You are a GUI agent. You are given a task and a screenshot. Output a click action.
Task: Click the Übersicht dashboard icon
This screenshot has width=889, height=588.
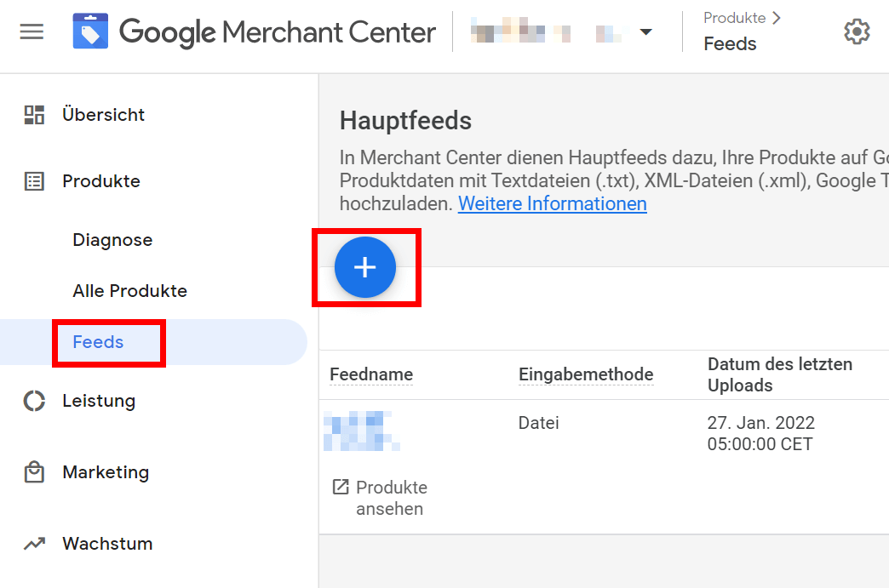[34, 115]
